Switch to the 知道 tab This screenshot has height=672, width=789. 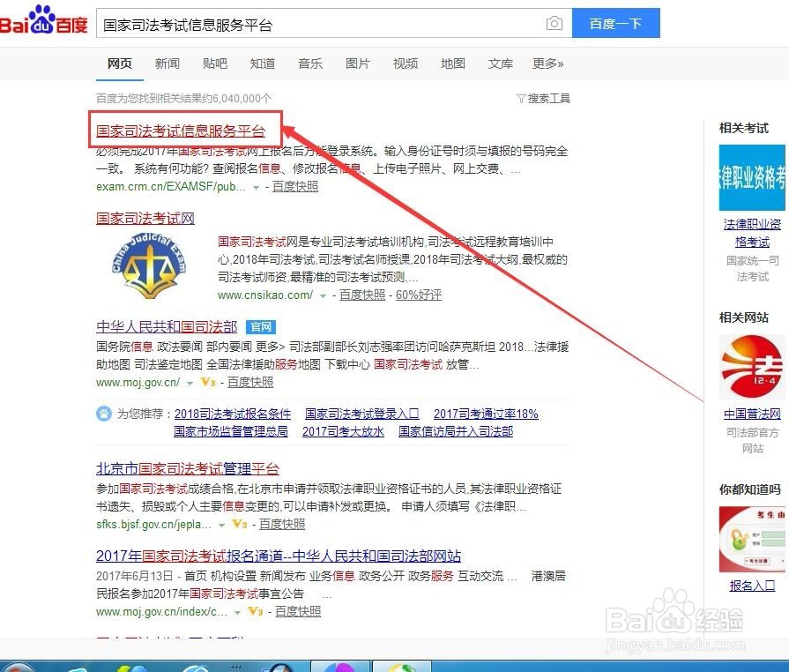pos(263,63)
